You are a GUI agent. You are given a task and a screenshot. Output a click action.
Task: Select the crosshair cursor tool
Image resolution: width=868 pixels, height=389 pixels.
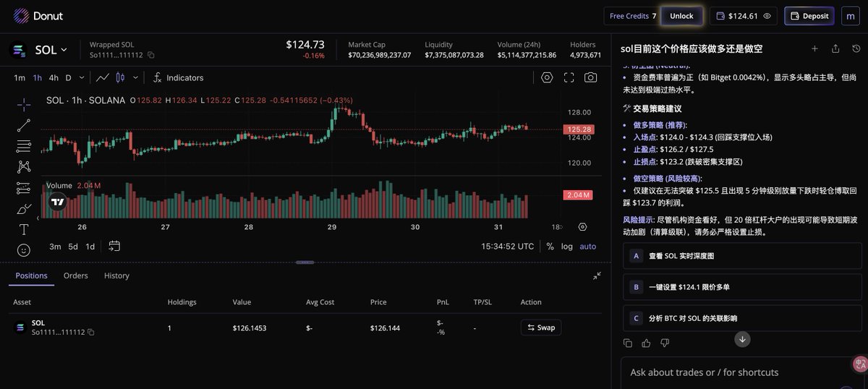coord(23,104)
